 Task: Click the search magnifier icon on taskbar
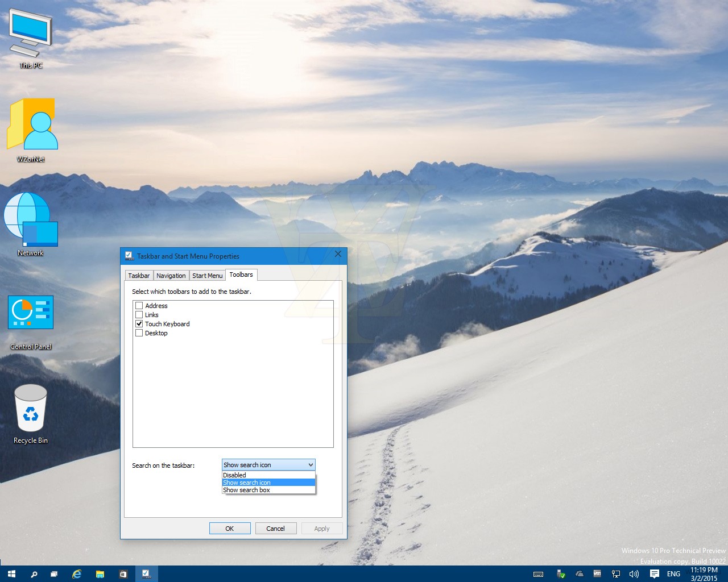[34, 574]
